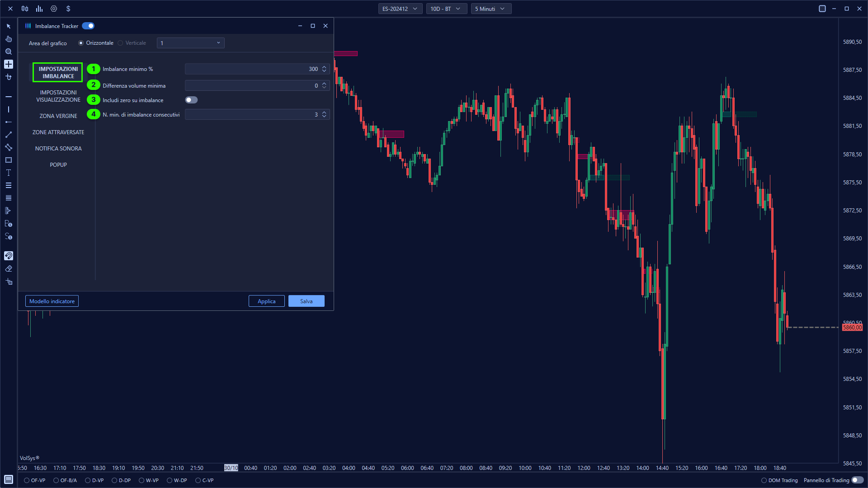Image resolution: width=868 pixels, height=488 pixels.
Task: Click the Salva button
Action: pyautogui.click(x=307, y=301)
